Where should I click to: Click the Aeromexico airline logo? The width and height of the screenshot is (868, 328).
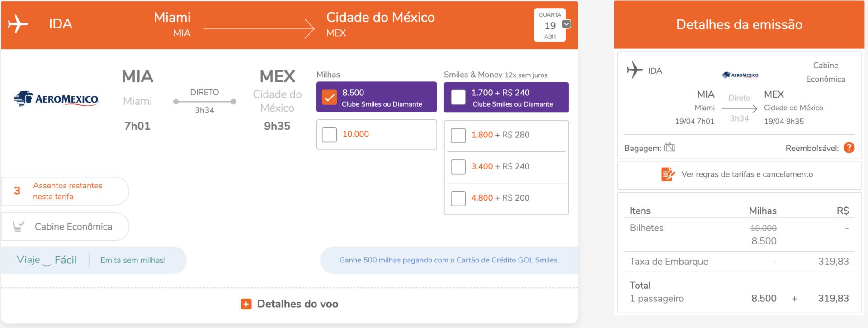tap(57, 98)
